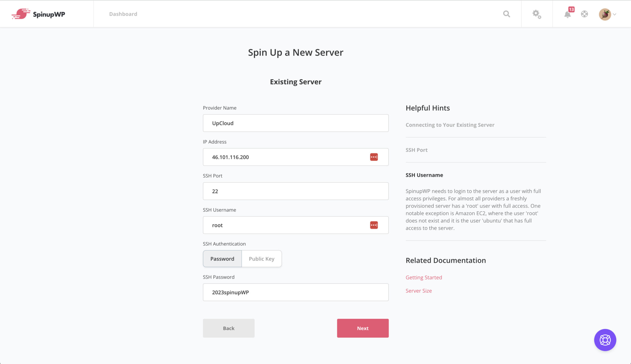The width and height of the screenshot is (631, 364).
Task: Open the search magnifier icon
Action: (x=507, y=14)
